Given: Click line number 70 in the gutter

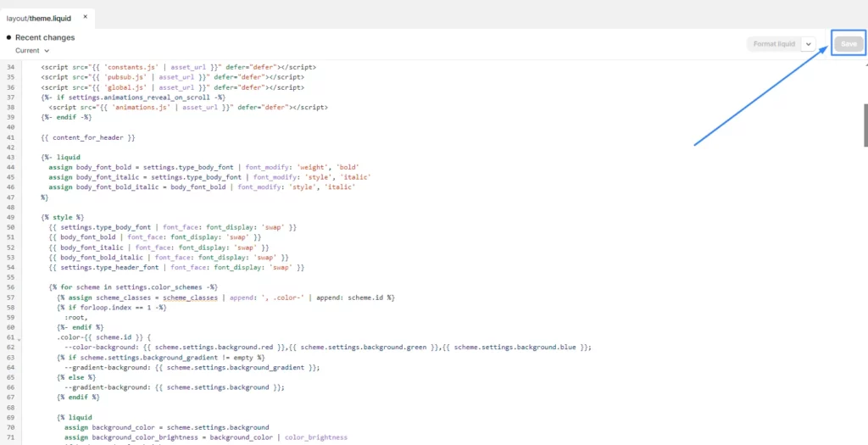Looking at the screenshot, I should pos(10,427).
